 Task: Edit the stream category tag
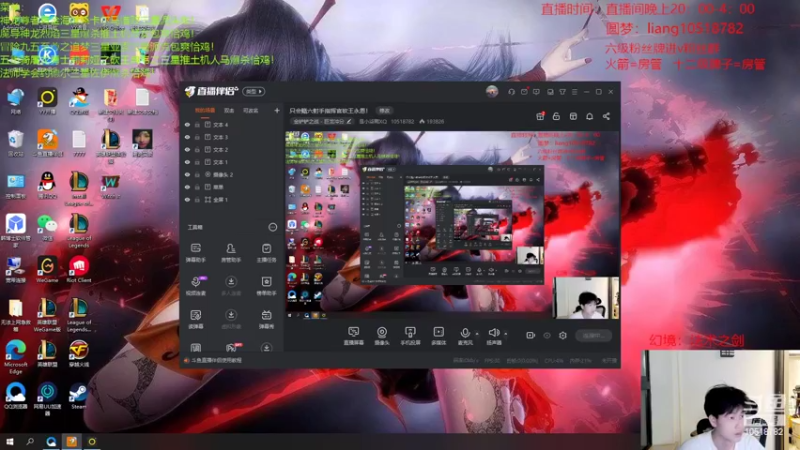tap(322, 121)
